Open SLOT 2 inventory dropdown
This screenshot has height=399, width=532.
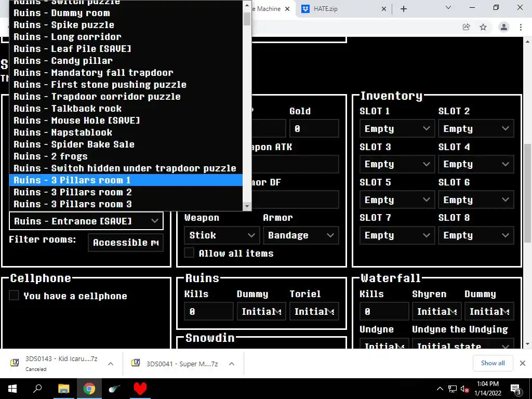tap(476, 129)
